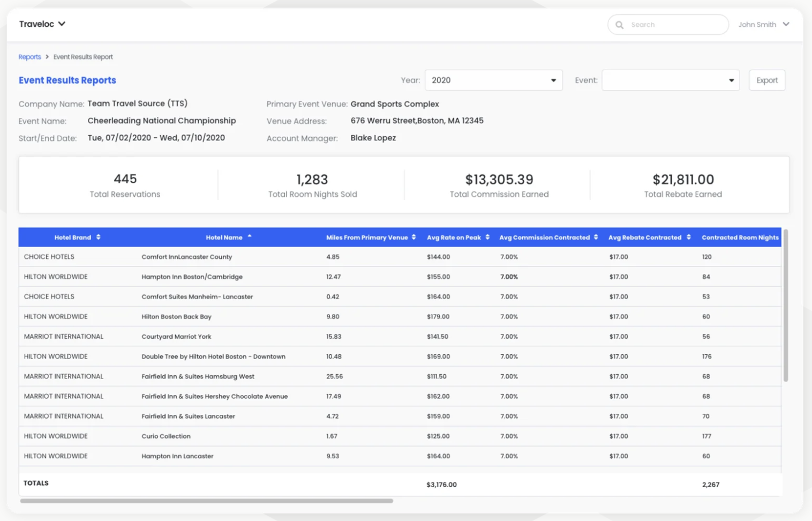Expand the Year 2020 dropdown
Screen dimensions: 812x521
coord(493,80)
